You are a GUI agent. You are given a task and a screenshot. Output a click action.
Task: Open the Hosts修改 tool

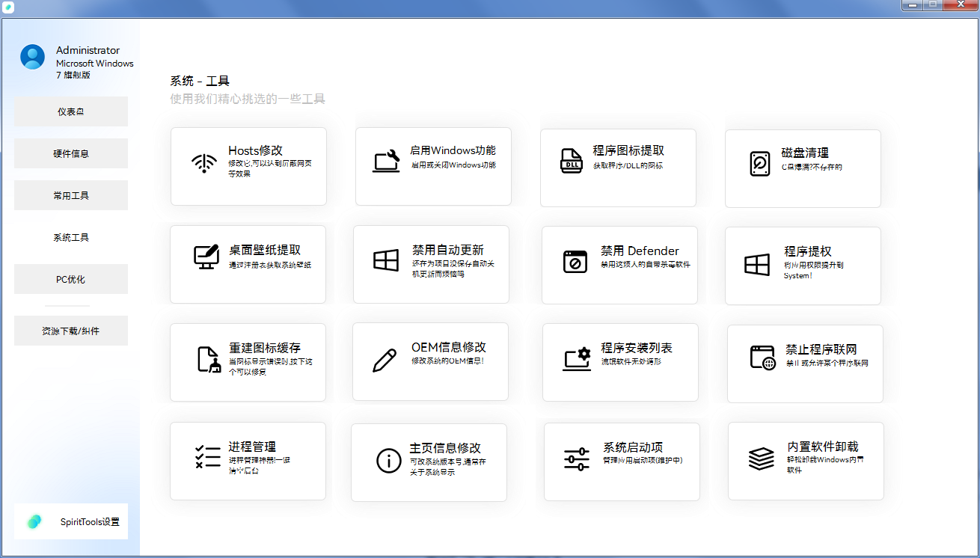(x=248, y=166)
